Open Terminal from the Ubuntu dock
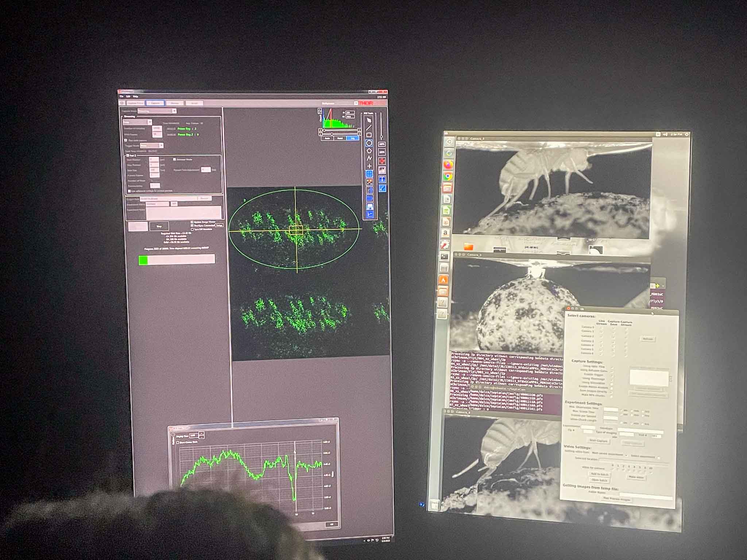 pos(444,256)
